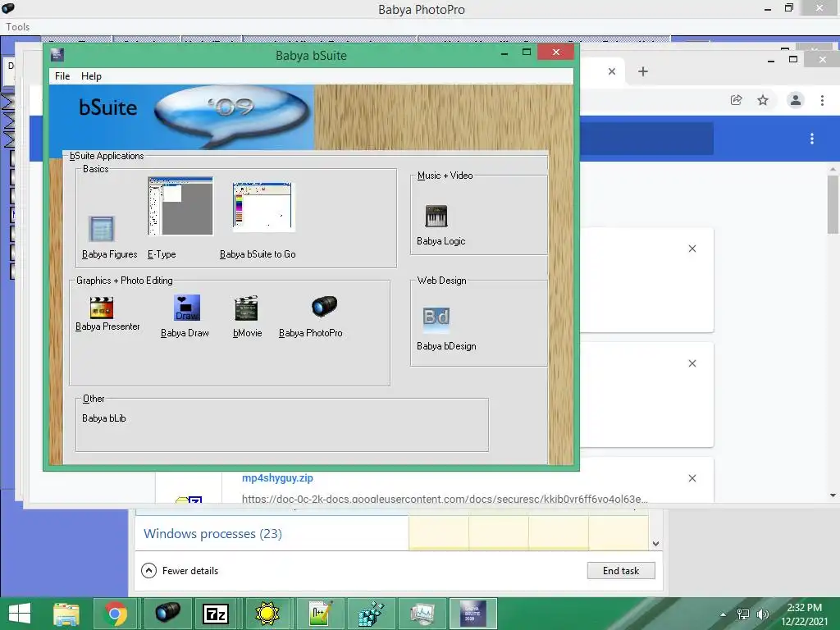Click the Babya Draw text label
This screenshot has width=840, height=630.
(x=185, y=333)
